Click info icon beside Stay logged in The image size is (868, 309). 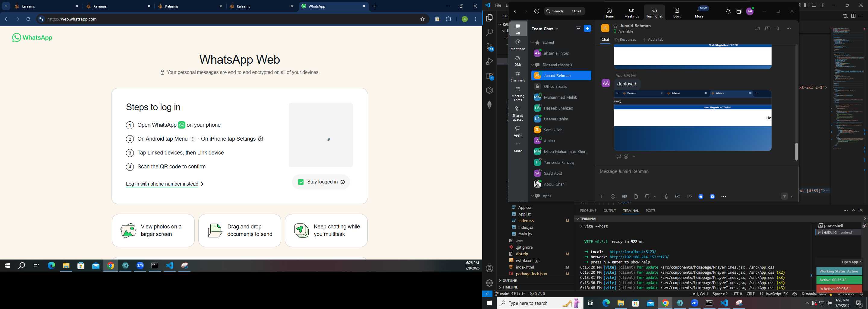343,182
